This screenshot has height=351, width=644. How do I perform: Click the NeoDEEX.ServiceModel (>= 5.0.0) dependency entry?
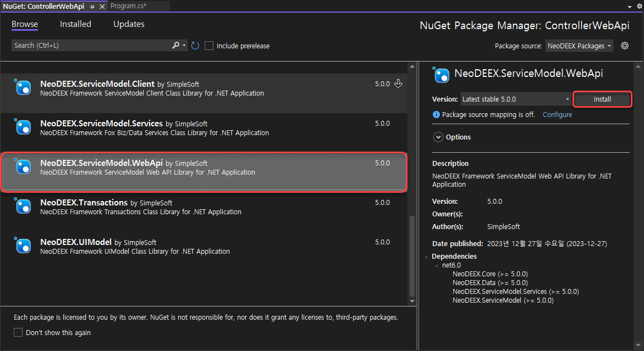(503, 300)
